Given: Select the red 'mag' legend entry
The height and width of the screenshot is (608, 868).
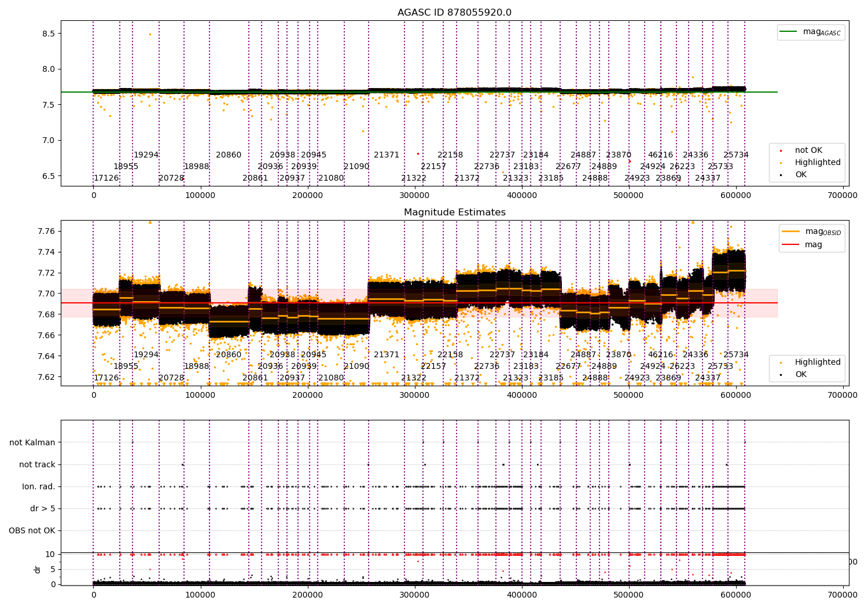Looking at the screenshot, I should coord(802,244).
